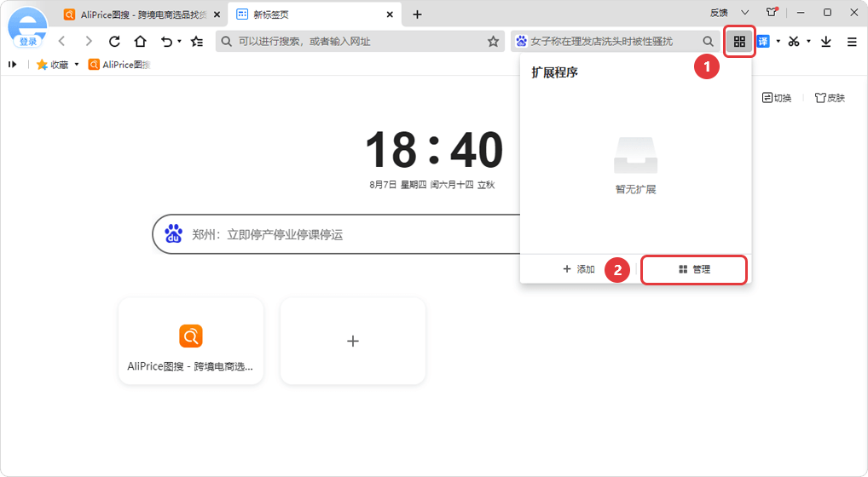Select the scissors screenshot tool
The height and width of the screenshot is (477, 868).
click(x=794, y=41)
